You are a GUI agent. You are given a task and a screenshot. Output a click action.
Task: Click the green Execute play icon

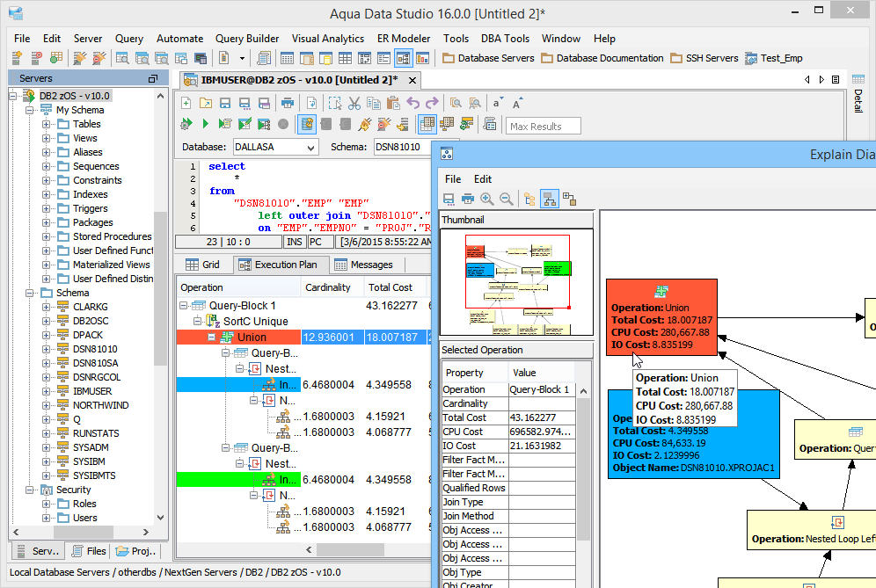(205, 124)
